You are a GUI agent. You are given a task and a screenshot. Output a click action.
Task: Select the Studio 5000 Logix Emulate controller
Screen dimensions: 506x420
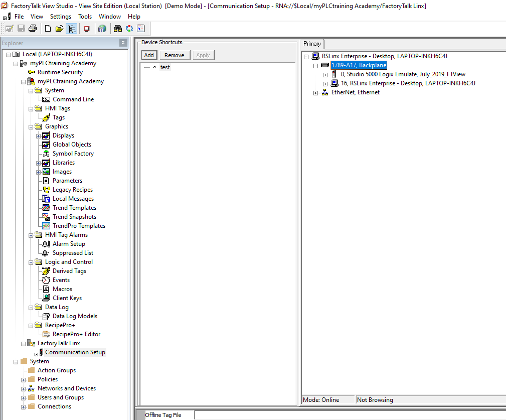pos(403,74)
